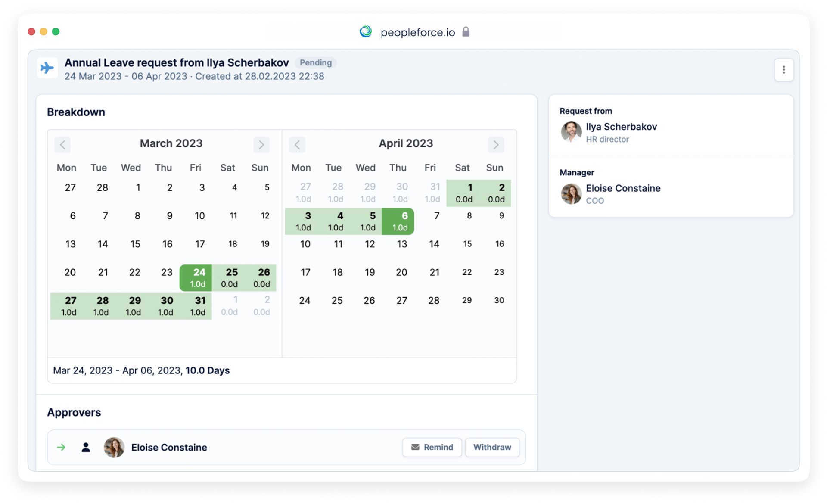This screenshot has width=827, height=504.
Task: Click the peopleforce.io address text
Action: pos(417,32)
